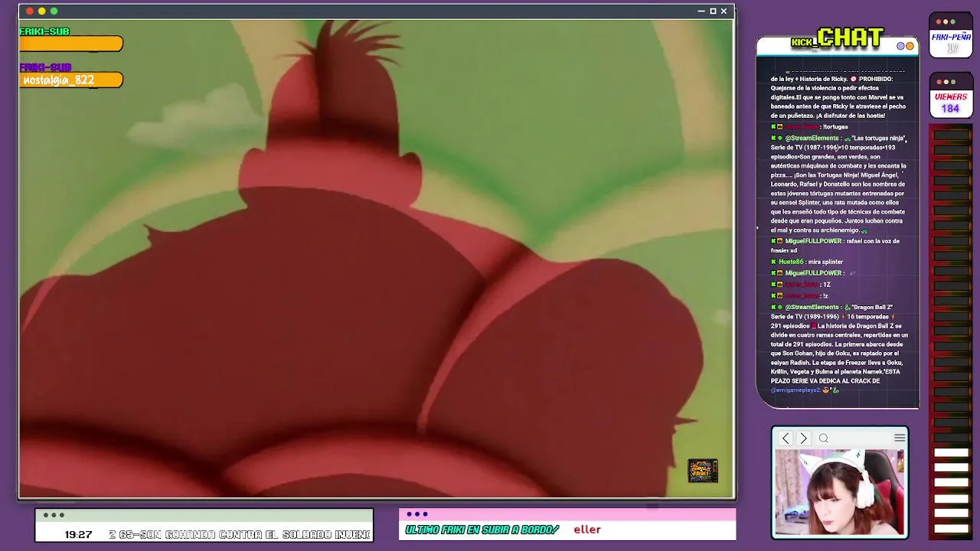980x551 pixels.
Task: Click username Huete86 in chat
Action: tap(791, 262)
